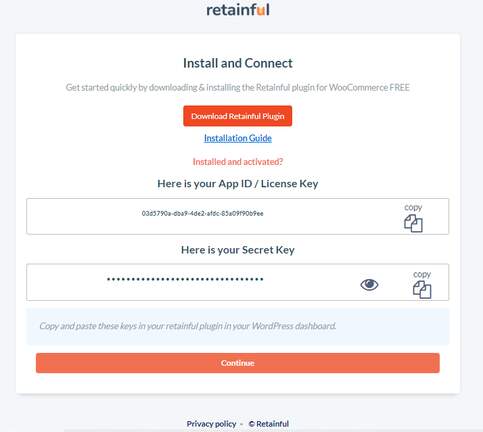Click the 'Get started quickly' subtitle text

pyautogui.click(x=238, y=87)
